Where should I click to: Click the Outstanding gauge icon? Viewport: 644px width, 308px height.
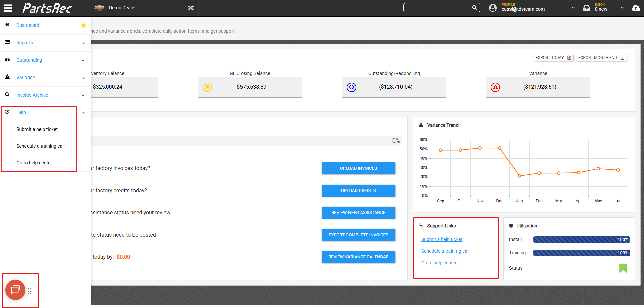(7, 60)
